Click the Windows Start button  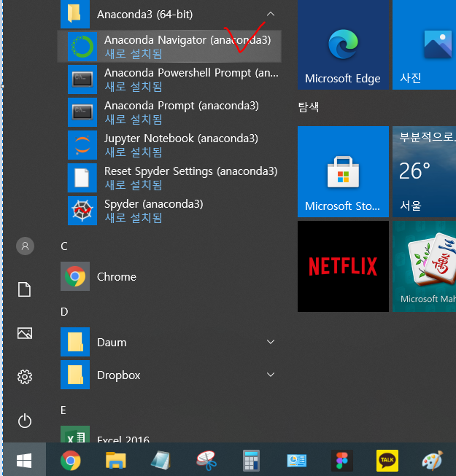(x=24, y=460)
